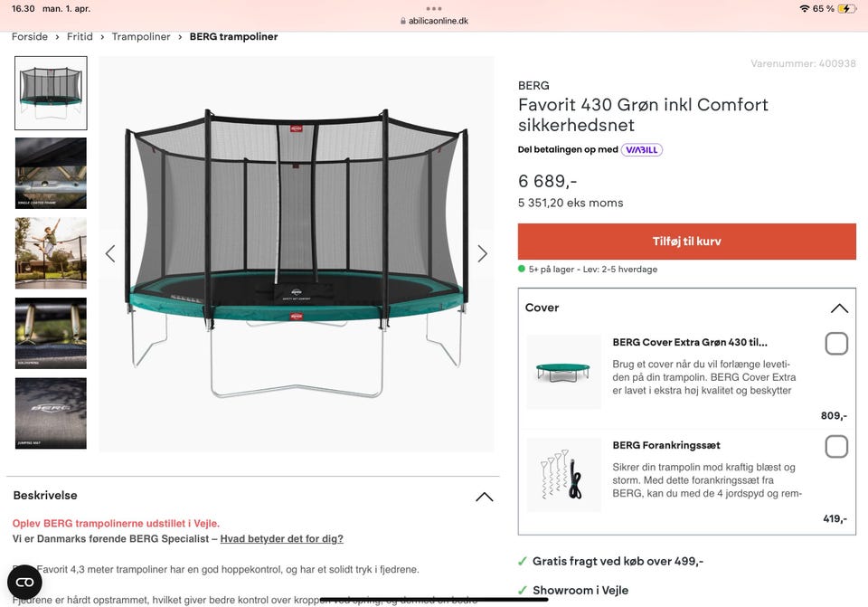Click the ViaBill logo badge
This screenshot has height=607, width=868.
coord(642,150)
